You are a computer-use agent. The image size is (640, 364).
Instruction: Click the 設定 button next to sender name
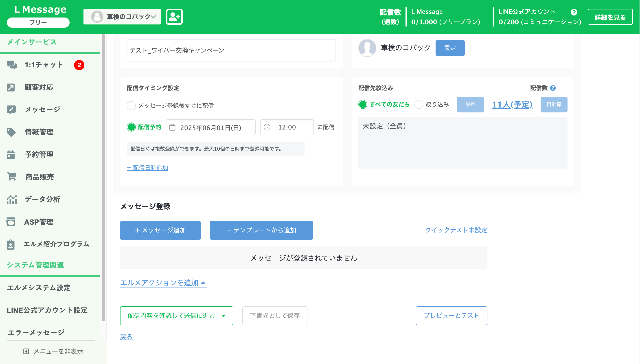[450, 48]
